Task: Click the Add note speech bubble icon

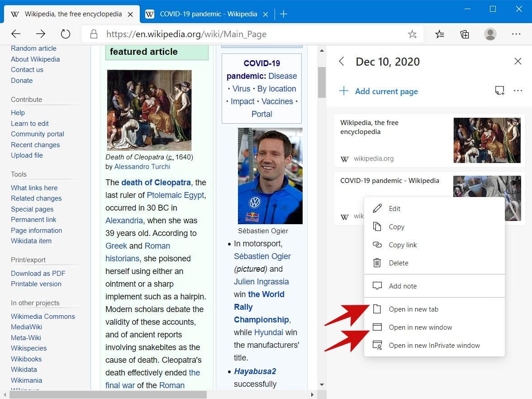Action: point(377,286)
